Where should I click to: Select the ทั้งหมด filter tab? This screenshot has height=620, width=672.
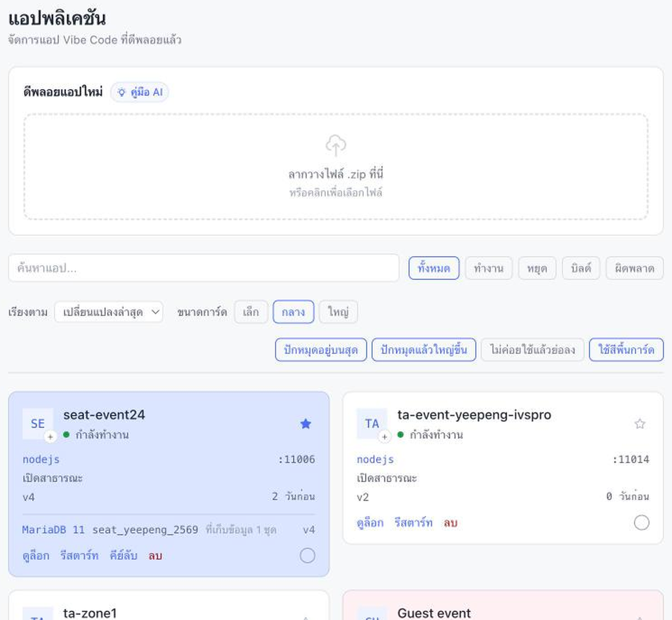tap(434, 268)
